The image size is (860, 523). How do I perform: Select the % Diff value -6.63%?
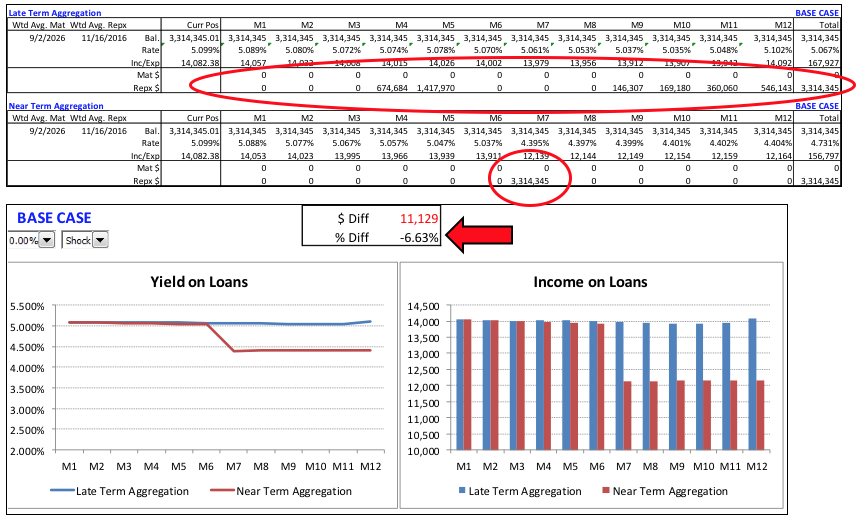tap(419, 238)
